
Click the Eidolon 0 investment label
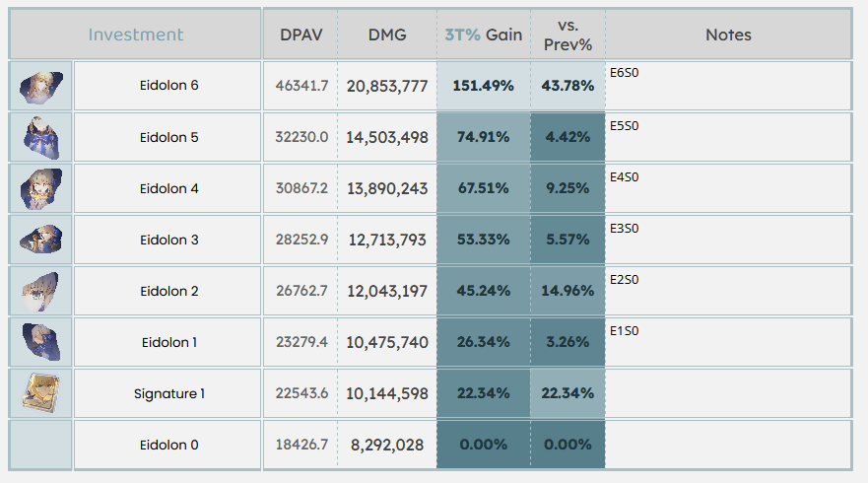coord(168,445)
